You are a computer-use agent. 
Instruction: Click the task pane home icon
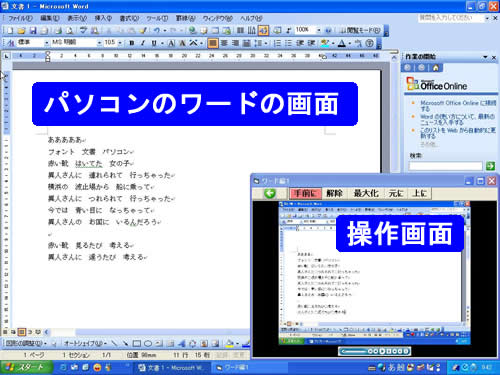[x=436, y=68]
